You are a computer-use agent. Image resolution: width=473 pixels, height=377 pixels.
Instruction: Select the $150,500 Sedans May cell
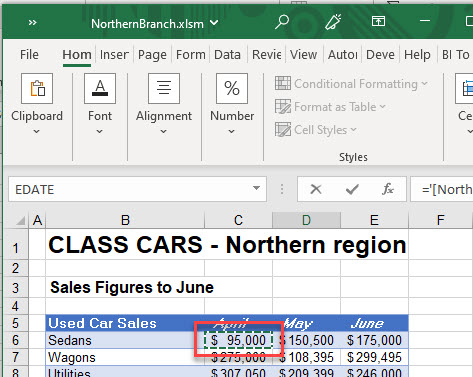point(306,340)
